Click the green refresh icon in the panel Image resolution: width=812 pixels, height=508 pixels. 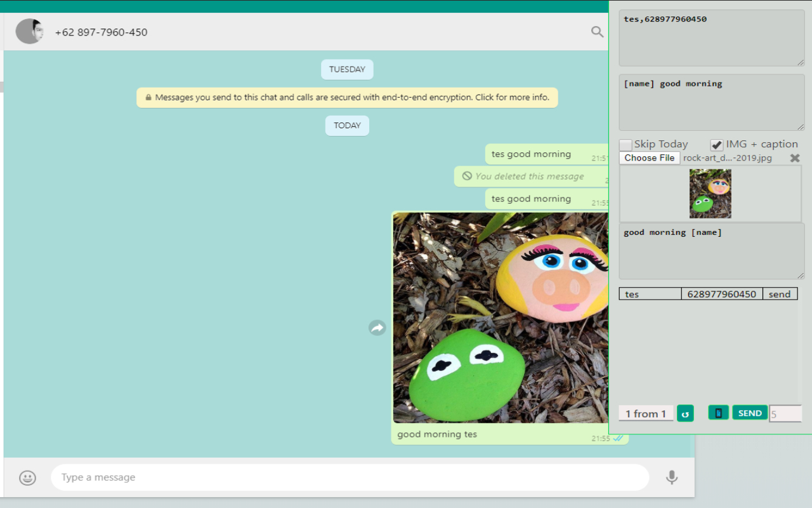point(685,413)
